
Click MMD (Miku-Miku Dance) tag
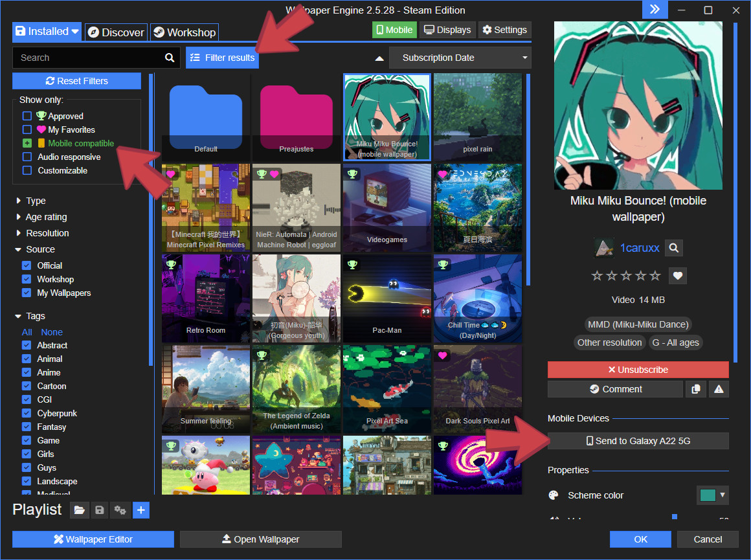point(638,324)
